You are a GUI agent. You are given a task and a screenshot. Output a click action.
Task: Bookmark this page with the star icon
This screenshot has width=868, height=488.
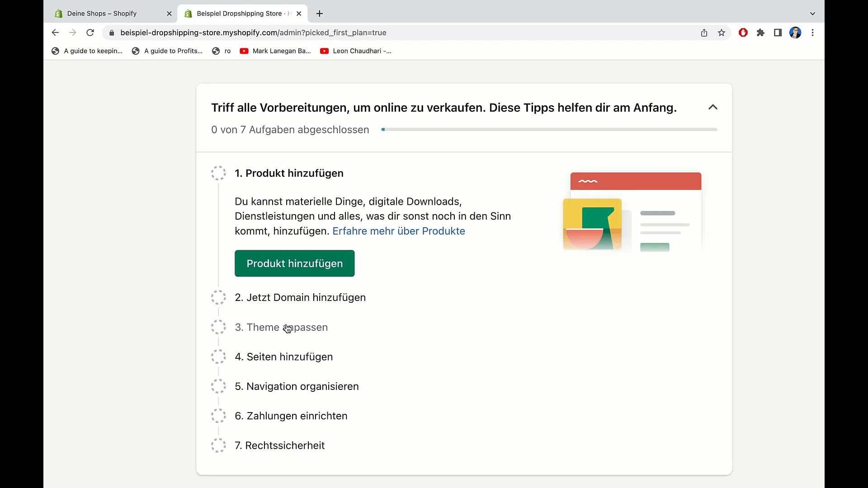pos(722,33)
